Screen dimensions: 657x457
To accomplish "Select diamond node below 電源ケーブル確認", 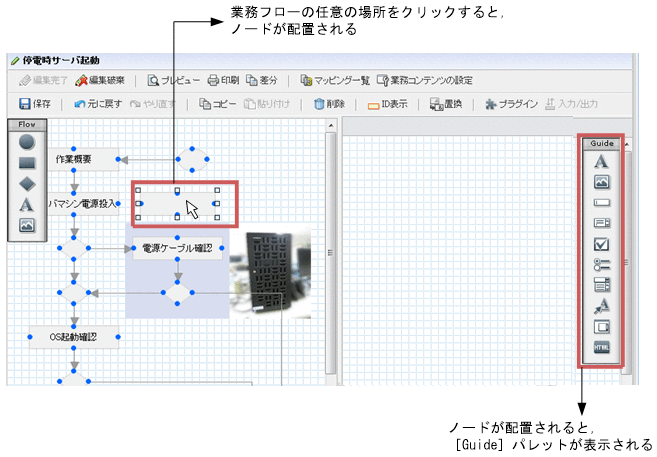I will tap(177, 293).
